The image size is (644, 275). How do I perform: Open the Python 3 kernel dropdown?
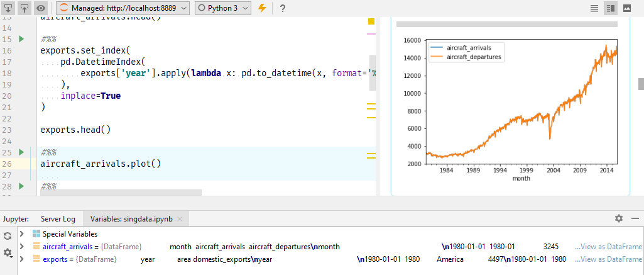[222, 8]
